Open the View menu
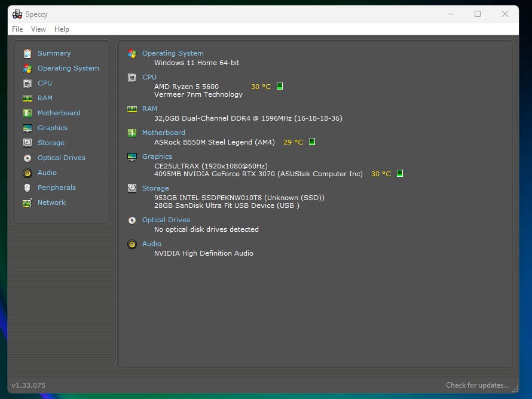 tap(38, 29)
